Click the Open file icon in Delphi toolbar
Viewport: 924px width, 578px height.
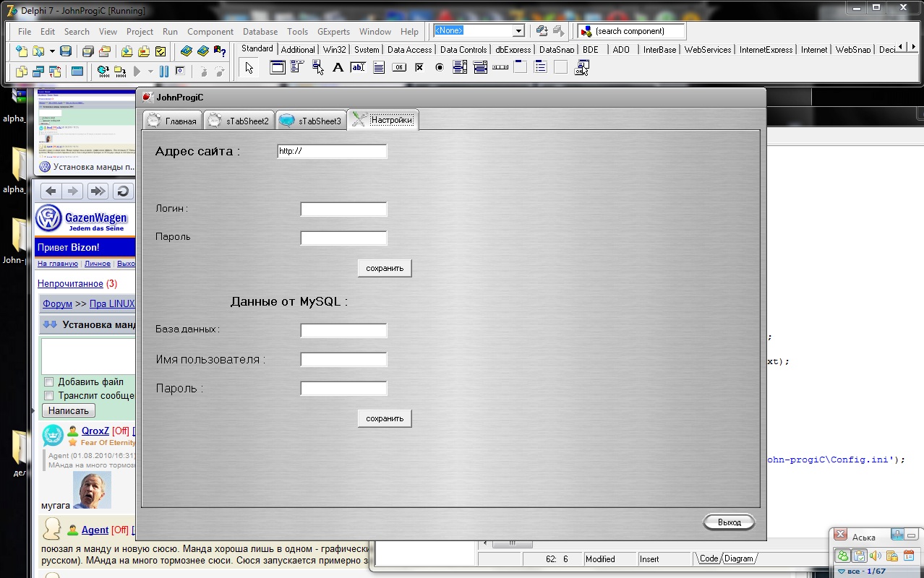[x=37, y=51]
